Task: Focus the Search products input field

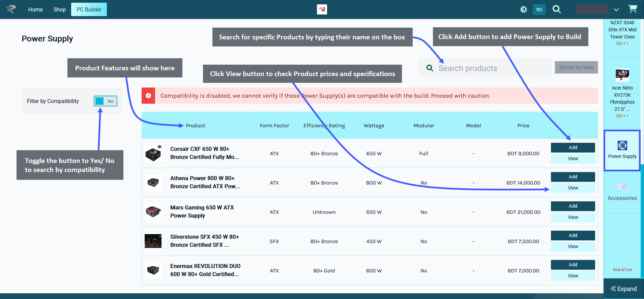Action: 485,68
